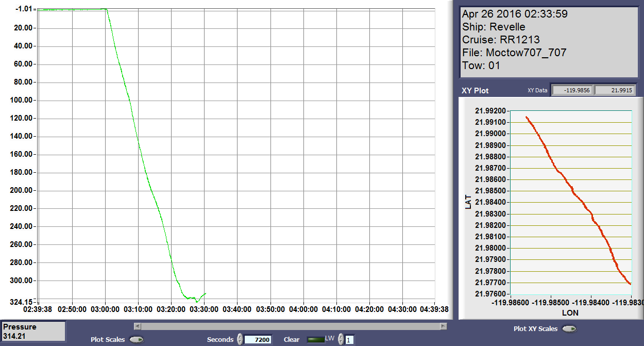The height and width of the screenshot is (346, 644).
Task: Click the 'File: Moctow707_707' text
Action: click(514, 53)
